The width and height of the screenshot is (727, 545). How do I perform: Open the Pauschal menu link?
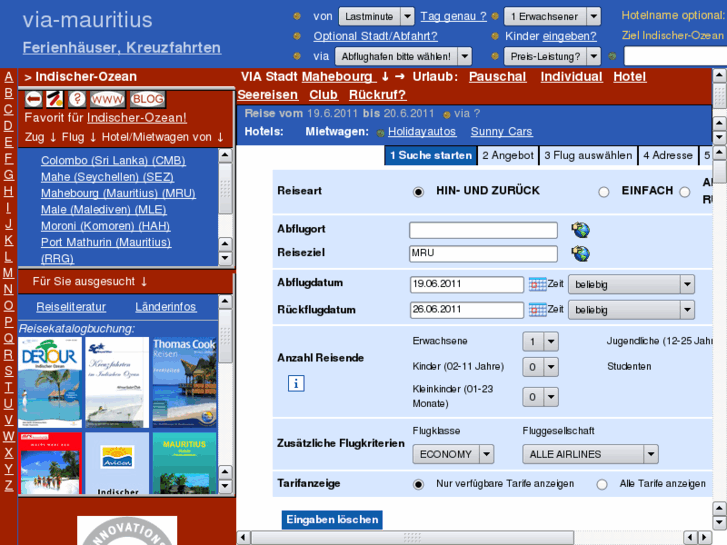click(x=497, y=77)
